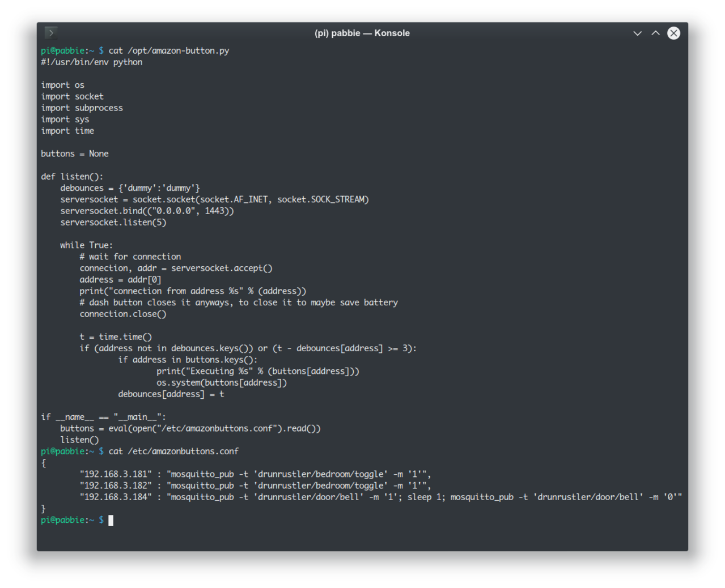This screenshot has width=725, height=588.
Task: Close the Konsole window
Action: point(673,33)
